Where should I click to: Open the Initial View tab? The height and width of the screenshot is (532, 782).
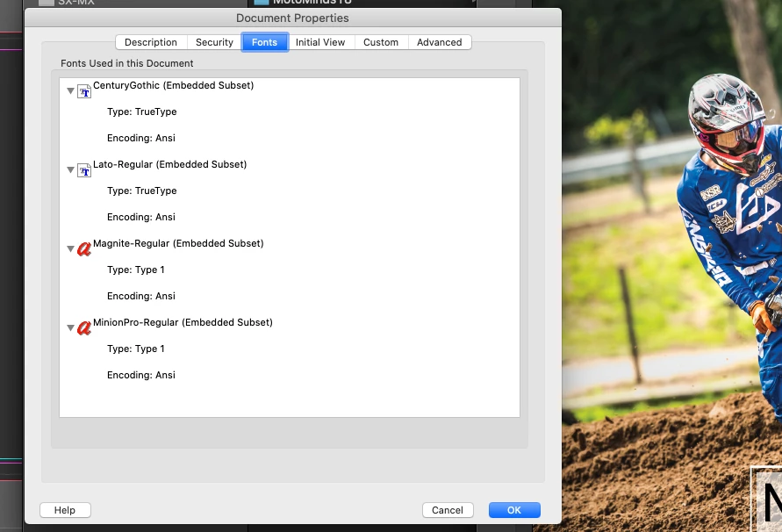pyautogui.click(x=320, y=42)
